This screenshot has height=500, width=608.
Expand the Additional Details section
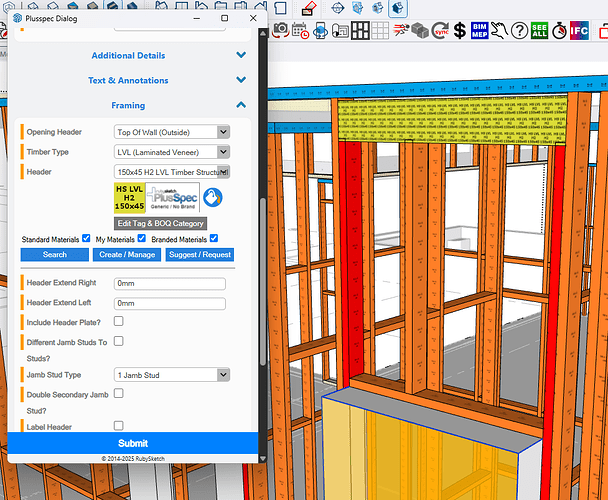click(128, 56)
